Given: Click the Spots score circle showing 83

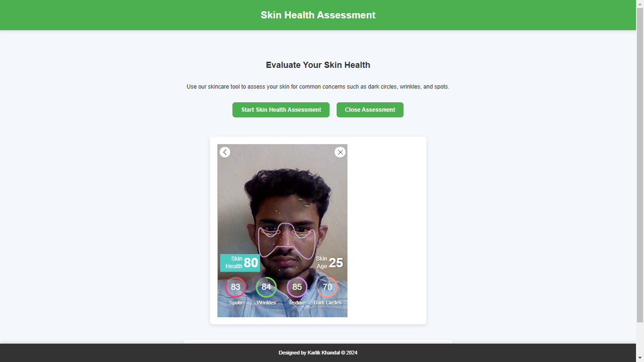Looking at the screenshot, I should tap(236, 287).
